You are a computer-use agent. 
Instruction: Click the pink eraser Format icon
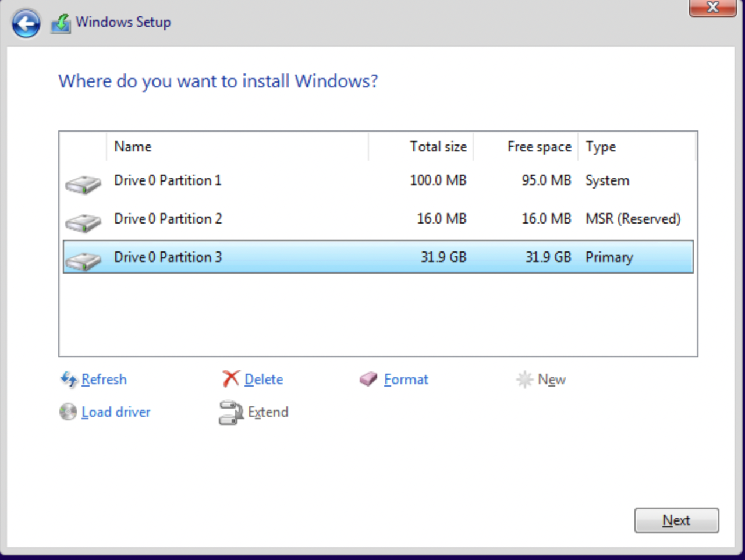(x=368, y=380)
